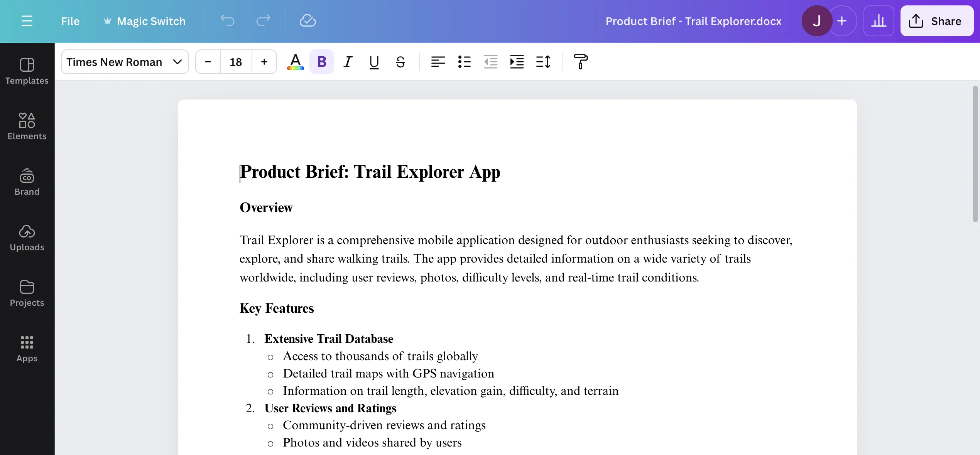Open the Projects panel
Screen dimensions: 980x455
pos(27,293)
